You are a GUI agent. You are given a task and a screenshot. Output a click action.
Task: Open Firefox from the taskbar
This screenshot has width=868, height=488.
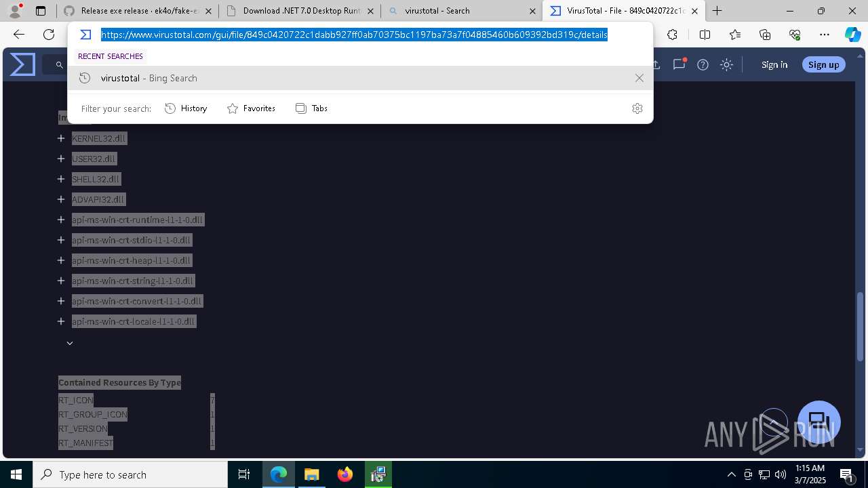(345, 474)
